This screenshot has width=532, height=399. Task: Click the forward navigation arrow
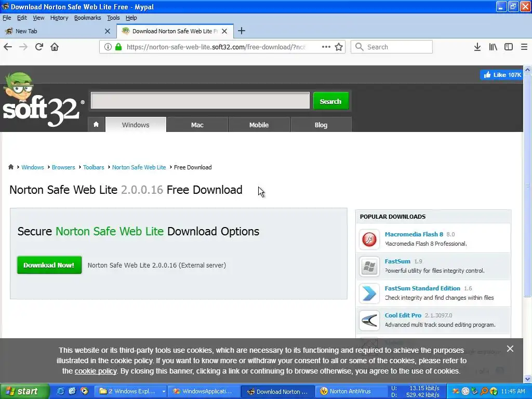click(23, 47)
